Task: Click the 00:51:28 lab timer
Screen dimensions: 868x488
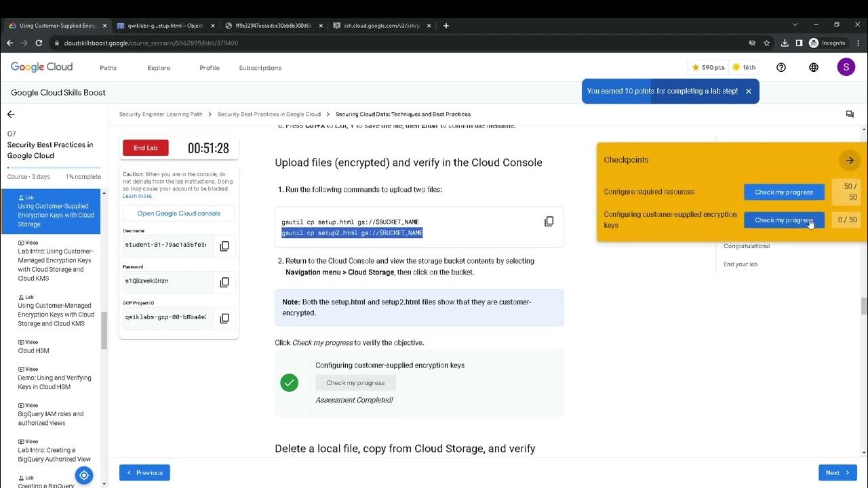Action: point(208,148)
